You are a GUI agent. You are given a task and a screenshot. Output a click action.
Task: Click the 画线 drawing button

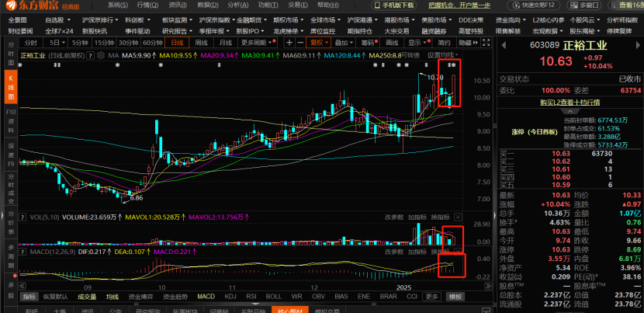(392, 43)
